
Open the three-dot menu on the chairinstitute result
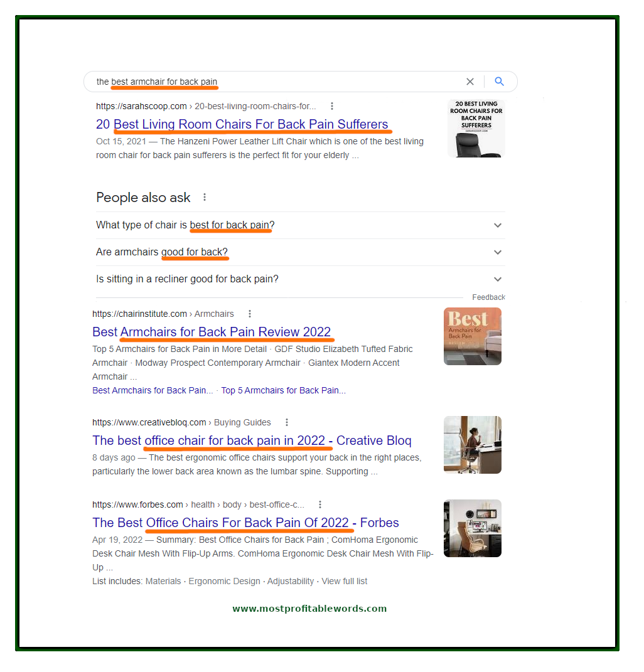[249, 314]
